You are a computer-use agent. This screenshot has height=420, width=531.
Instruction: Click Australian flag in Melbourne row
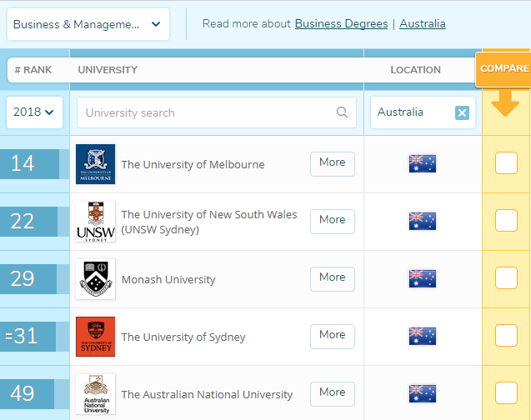(x=423, y=163)
